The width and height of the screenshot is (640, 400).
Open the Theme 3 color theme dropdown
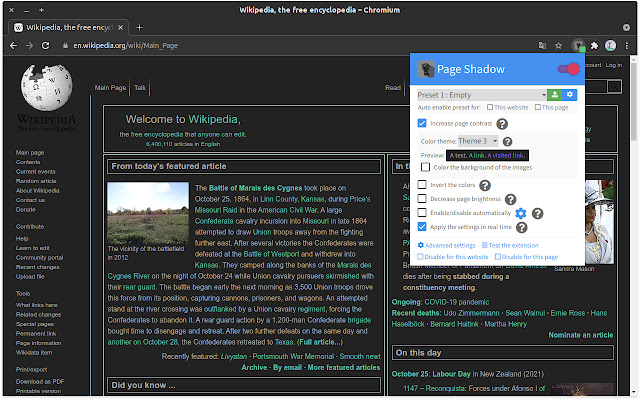(x=478, y=141)
